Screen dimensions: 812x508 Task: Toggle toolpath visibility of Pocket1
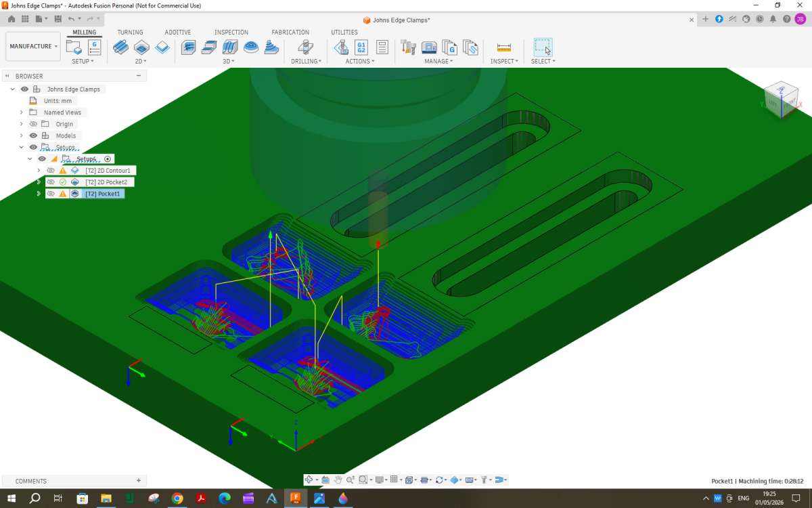(51, 193)
